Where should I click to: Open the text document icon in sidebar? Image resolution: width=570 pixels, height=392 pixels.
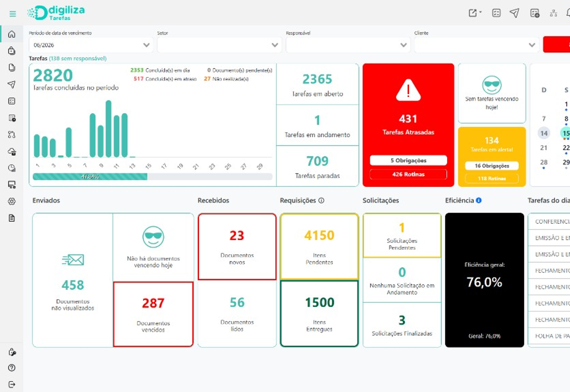pos(12,218)
